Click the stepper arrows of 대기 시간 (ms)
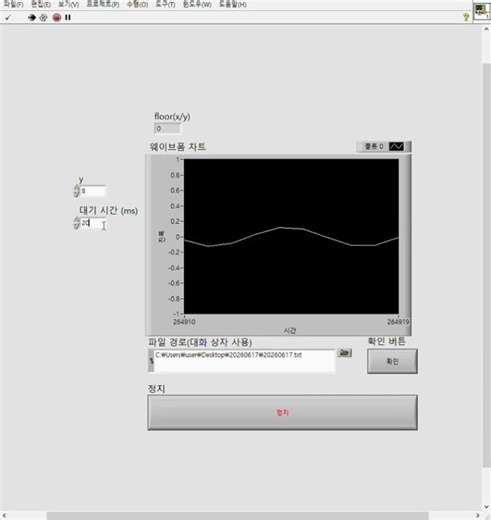 pos(76,223)
